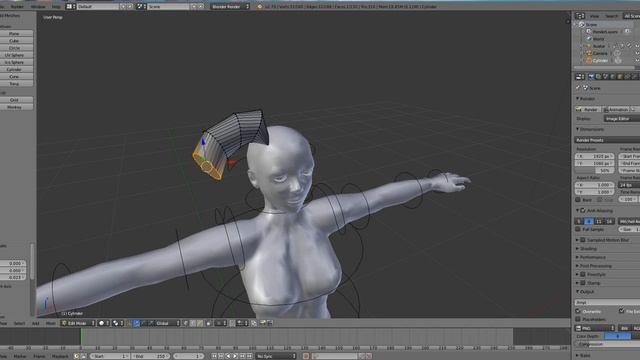Image resolution: width=640 pixels, height=360 pixels.
Task: Open the Image Editor display dropdown
Action: 622,118
